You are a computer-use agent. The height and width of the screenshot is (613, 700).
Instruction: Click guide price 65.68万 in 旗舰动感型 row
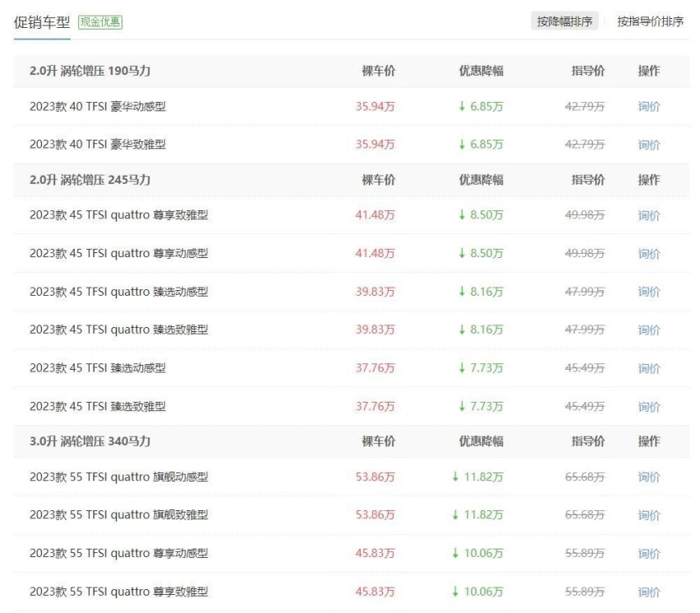click(x=585, y=477)
